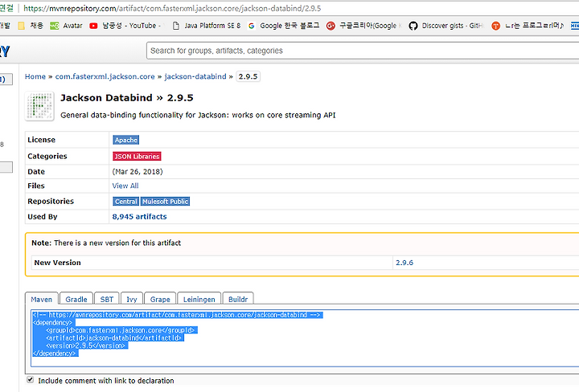The width and height of the screenshot is (579, 392).
Task: Click the General data-binding functionality description
Action: tap(198, 115)
